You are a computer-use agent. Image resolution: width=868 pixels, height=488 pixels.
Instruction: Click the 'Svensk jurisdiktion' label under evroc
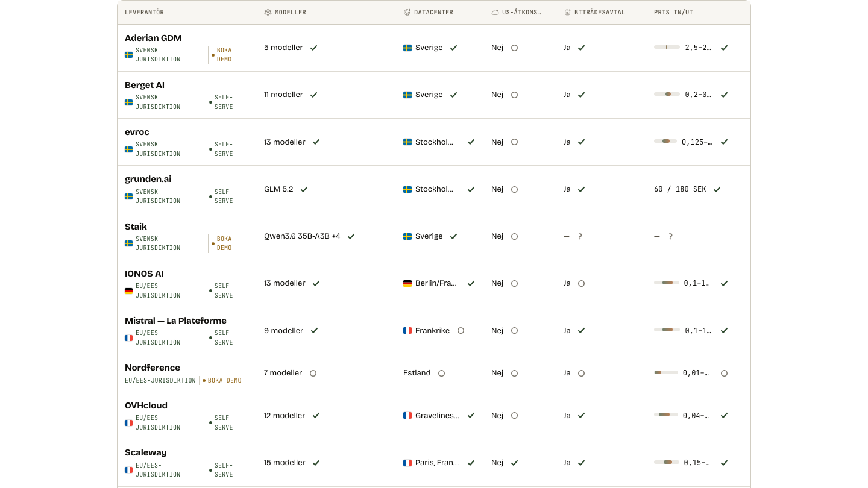tap(158, 149)
